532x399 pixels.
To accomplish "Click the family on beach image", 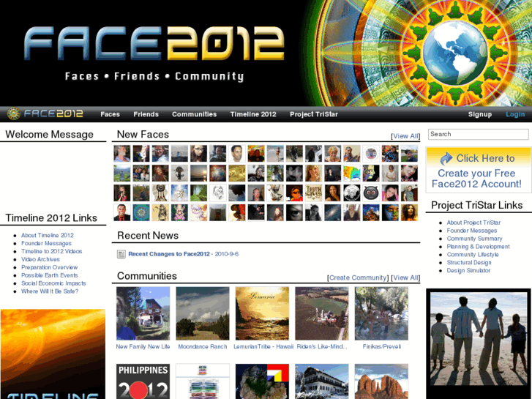I will 479,339.
